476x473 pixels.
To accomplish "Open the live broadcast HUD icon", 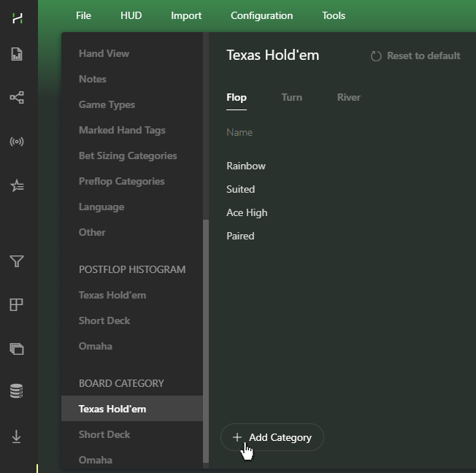I will pyautogui.click(x=17, y=142).
